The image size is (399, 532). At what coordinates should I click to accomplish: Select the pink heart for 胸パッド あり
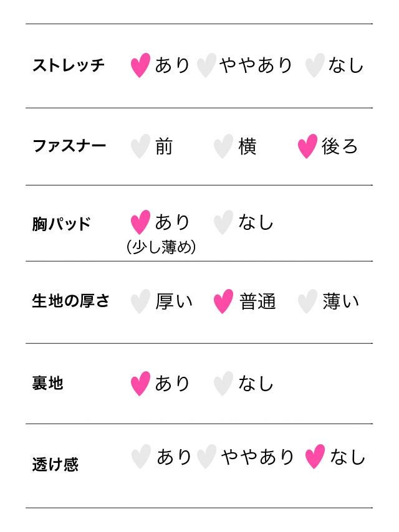pyautogui.click(x=140, y=222)
